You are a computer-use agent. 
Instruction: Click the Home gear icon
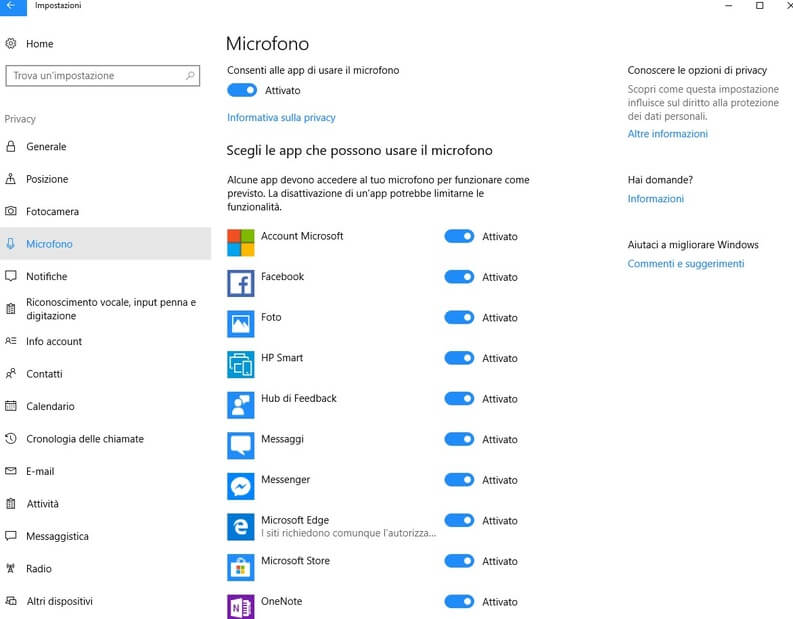11,43
